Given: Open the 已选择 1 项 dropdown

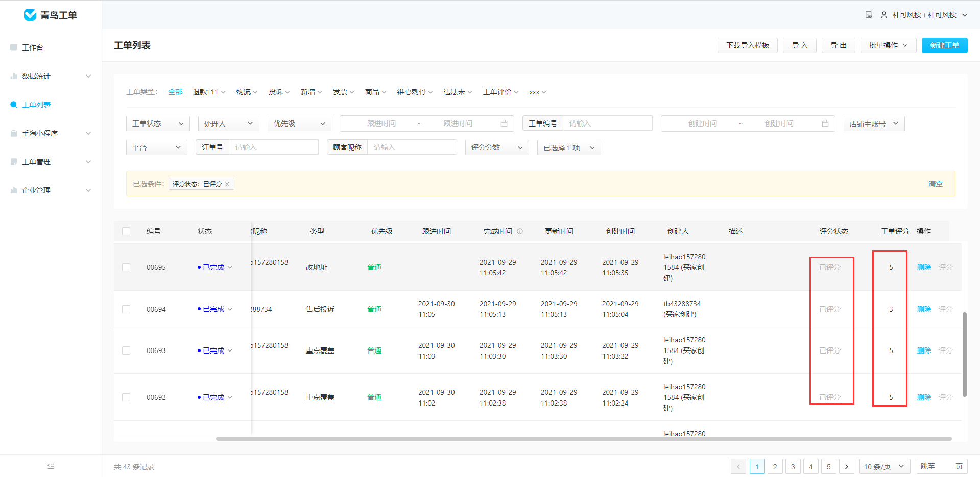Looking at the screenshot, I should click(569, 147).
